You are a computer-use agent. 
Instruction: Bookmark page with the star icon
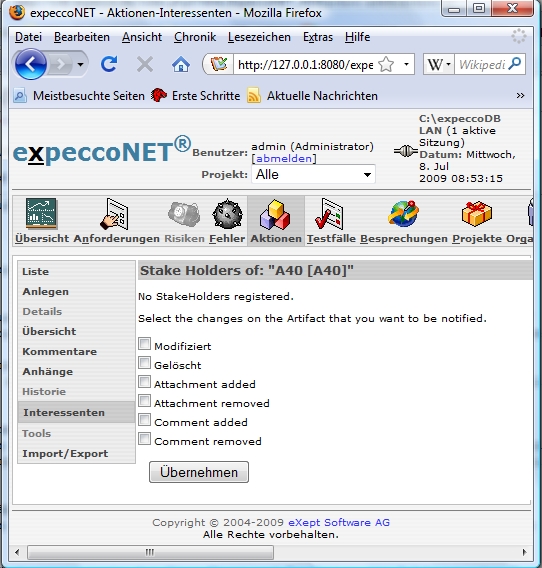coord(386,65)
